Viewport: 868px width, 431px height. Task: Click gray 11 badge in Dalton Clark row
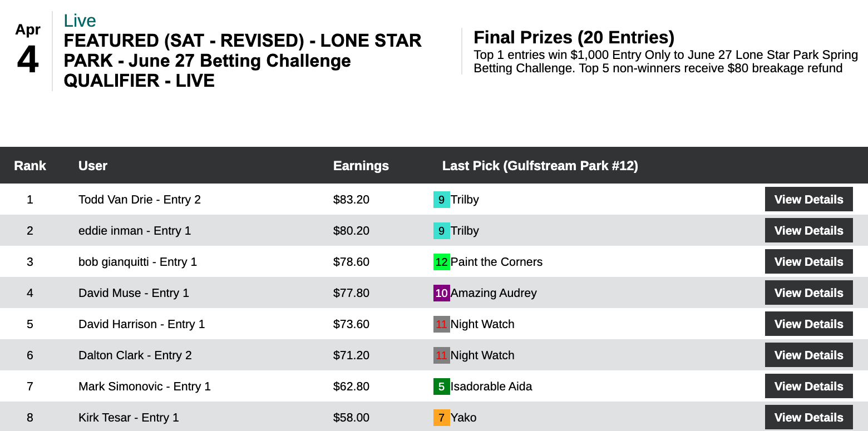pyautogui.click(x=441, y=355)
